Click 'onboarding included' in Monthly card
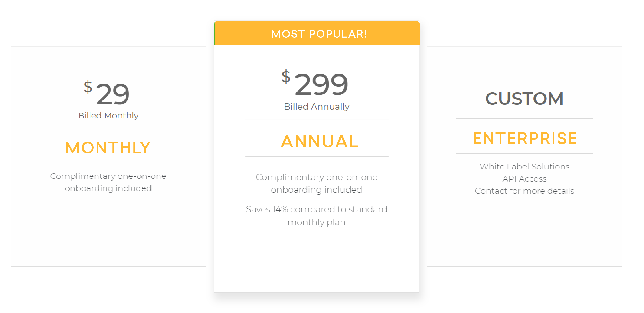Screen dimensions: 644x313 pyautogui.click(x=108, y=188)
